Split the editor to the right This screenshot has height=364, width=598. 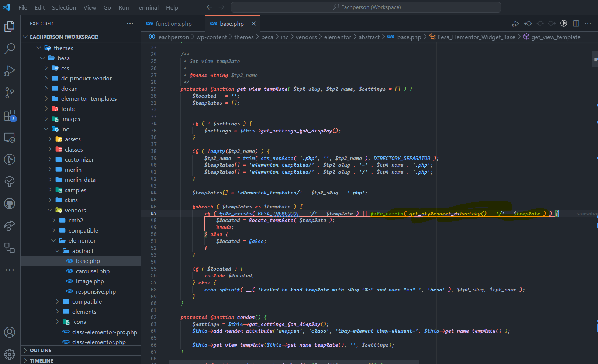point(576,24)
